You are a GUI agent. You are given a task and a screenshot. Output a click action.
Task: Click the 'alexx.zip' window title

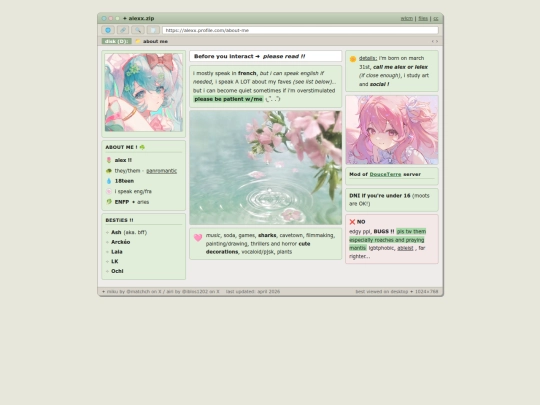tap(141, 19)
